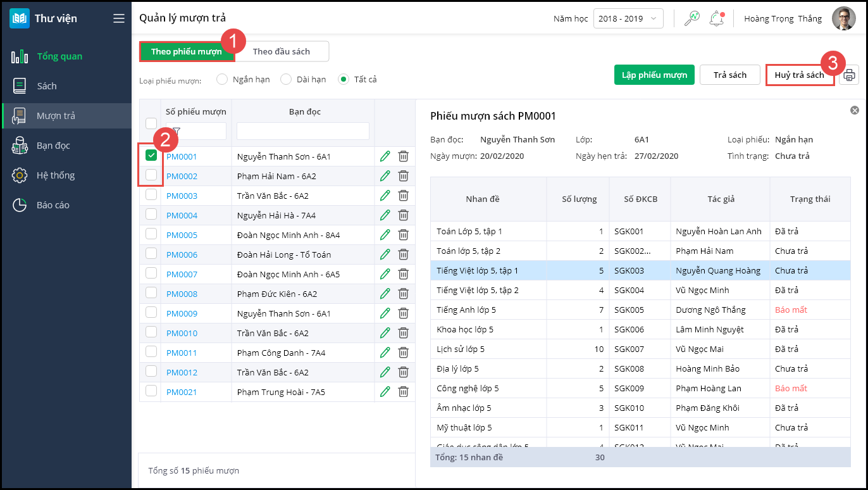Choose the Dài hạn loan type option
Image resolution: width=868 pixels, height=490 pixels.
[286, 79]
